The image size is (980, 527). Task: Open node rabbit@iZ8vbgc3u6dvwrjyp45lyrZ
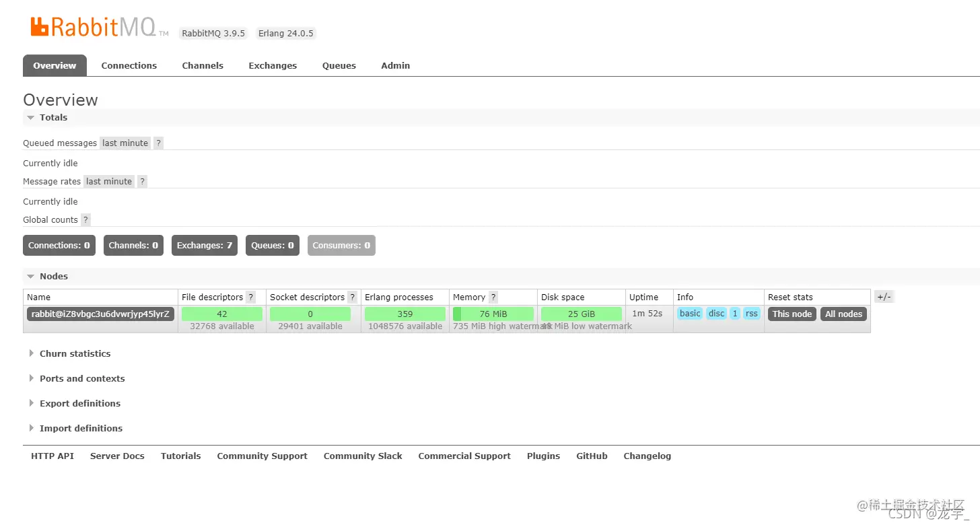coord(101,314)
